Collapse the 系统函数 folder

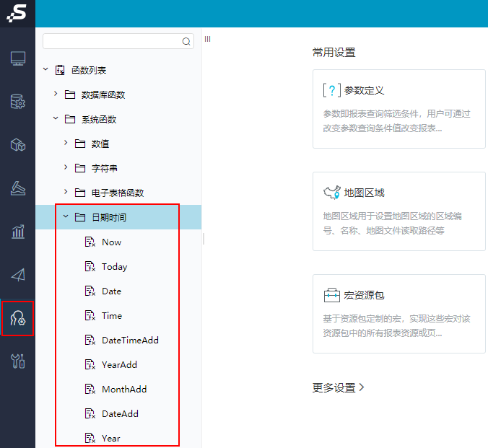click(x=56, y=118)
